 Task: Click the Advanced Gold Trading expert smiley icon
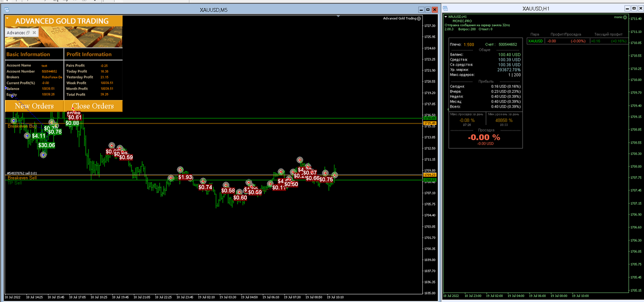click(x=419, y=18)
